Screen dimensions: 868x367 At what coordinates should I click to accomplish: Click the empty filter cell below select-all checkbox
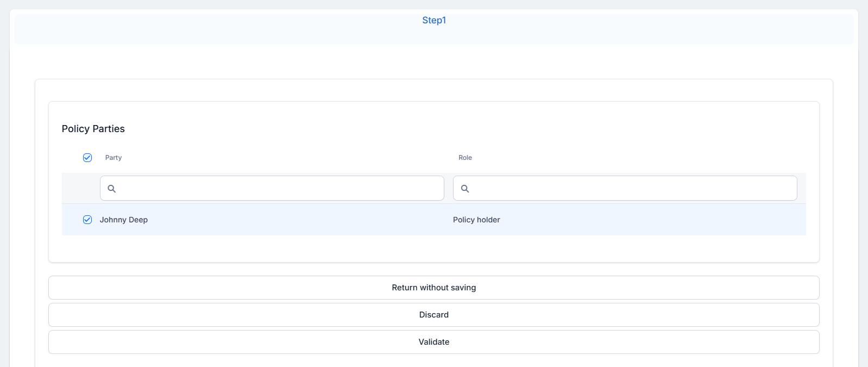[81, 189]
